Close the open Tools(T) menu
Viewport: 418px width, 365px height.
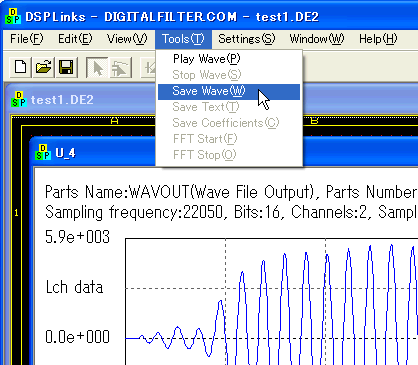183,39
